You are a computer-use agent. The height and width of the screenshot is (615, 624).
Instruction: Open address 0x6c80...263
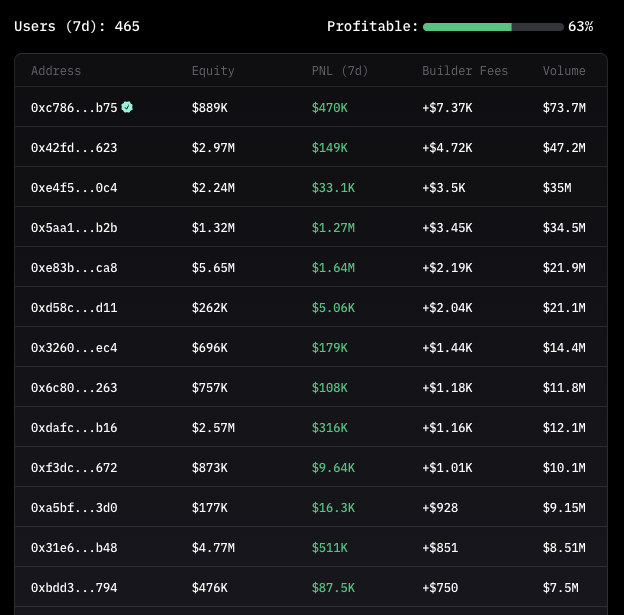pos(74,388)
